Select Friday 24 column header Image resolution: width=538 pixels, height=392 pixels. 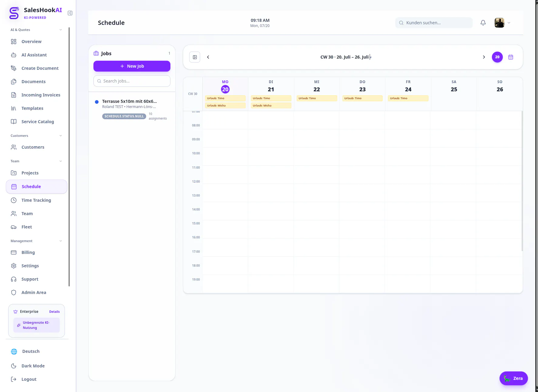[408, 86]
